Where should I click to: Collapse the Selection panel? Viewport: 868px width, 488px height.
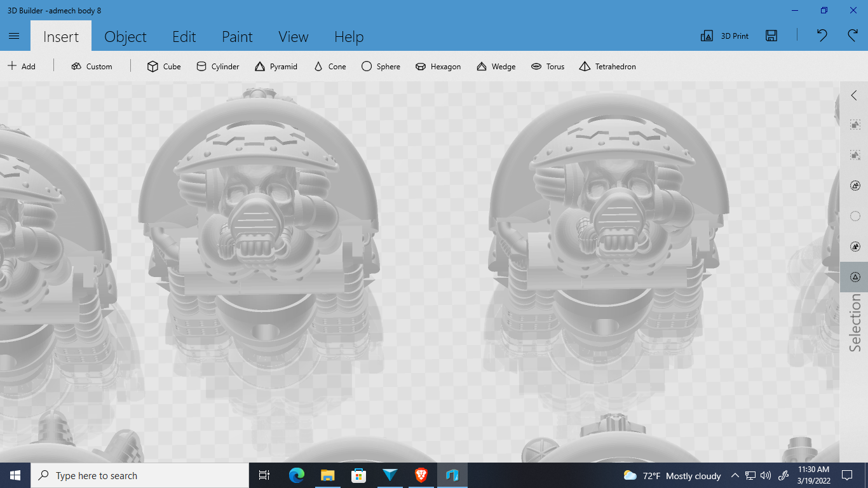854,95
